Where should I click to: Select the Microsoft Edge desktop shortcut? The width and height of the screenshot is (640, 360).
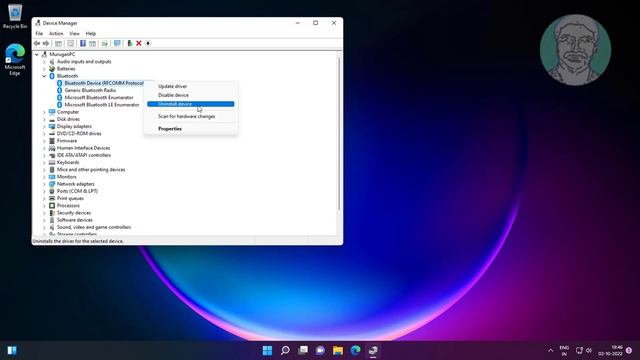tap(15, 60)
